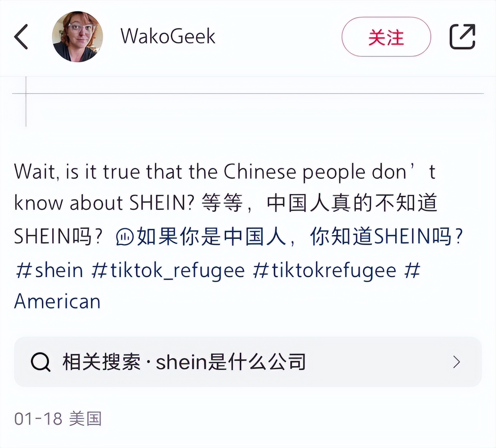Open the #tiktok_refugee hashtag
The height and width of the screenshot is (448, 496).
pyautogui.click(x=168, y=270)
